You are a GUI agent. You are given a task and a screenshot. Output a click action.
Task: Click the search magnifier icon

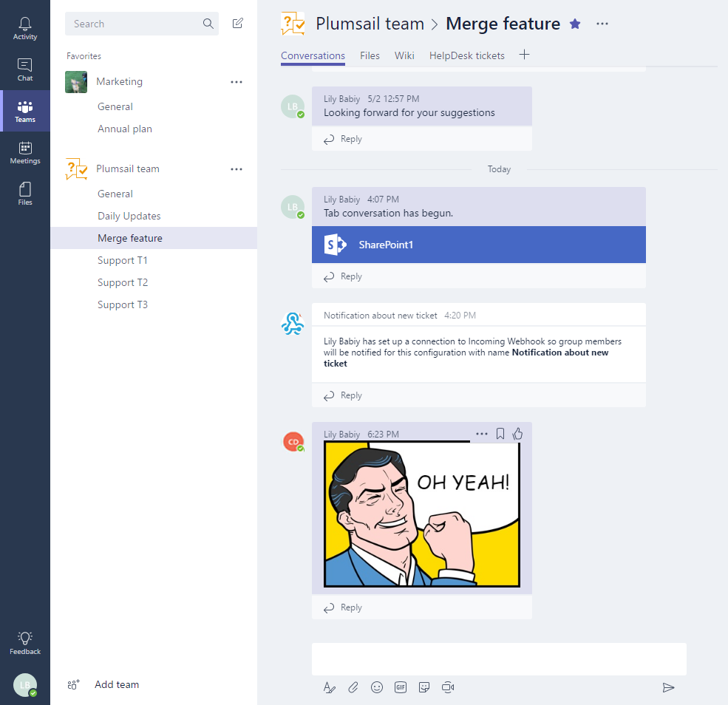tap(208, 24)
